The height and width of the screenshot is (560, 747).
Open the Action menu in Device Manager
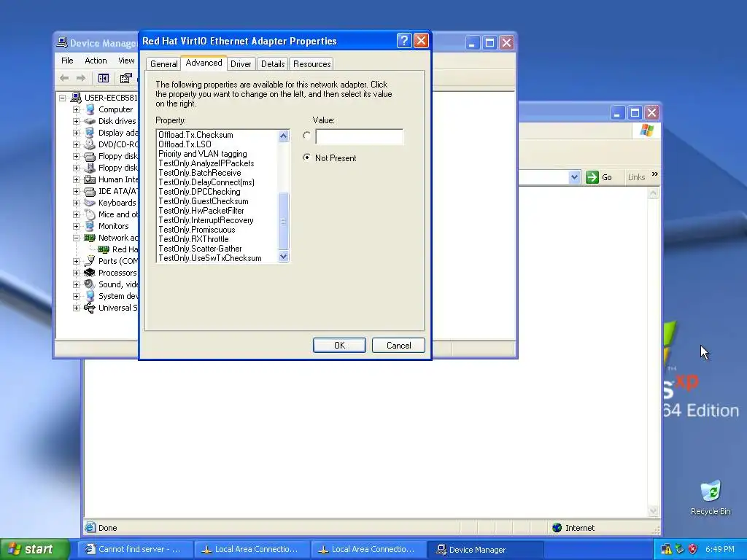pyautogui.click(x=96, y=61)
